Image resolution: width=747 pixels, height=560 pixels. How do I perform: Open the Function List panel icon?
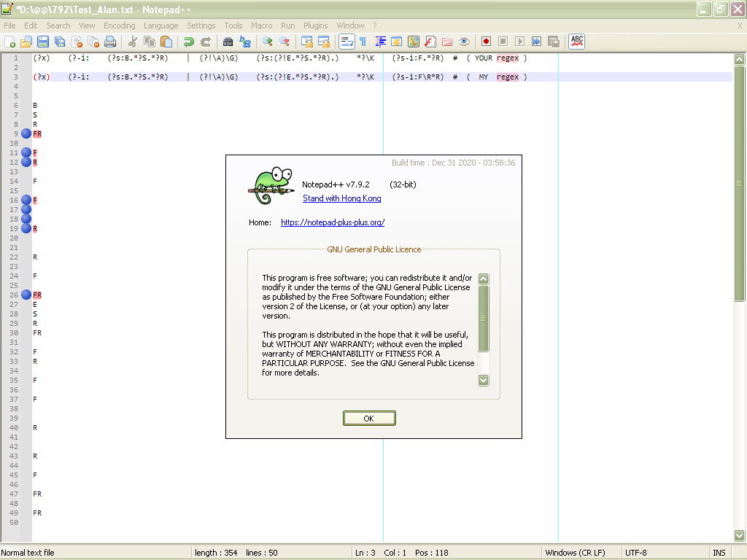pos(430,42)
